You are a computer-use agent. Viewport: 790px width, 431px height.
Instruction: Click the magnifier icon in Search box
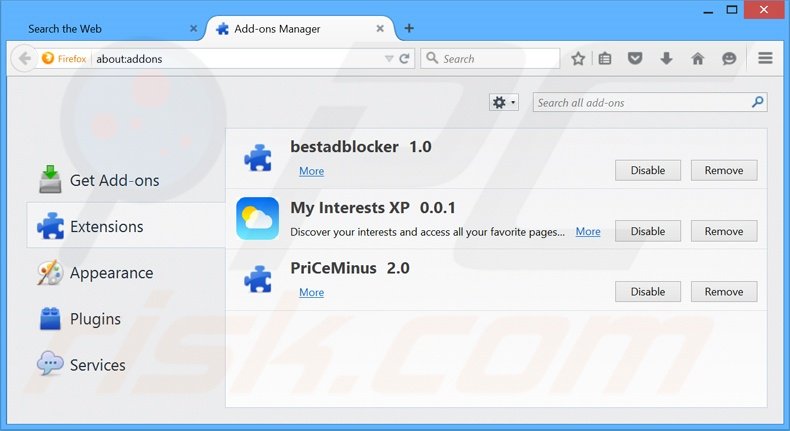pos(432,58)
